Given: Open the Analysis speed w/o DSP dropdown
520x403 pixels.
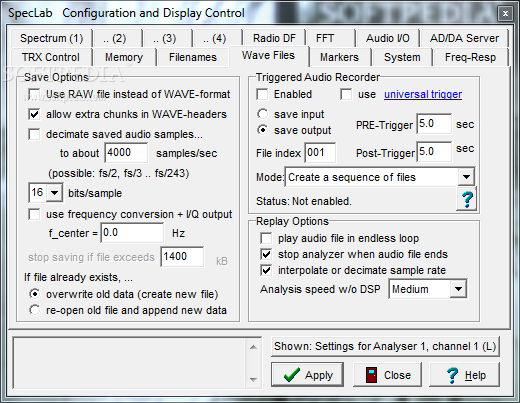Looking at the screenshot, I should click(458, 289).
